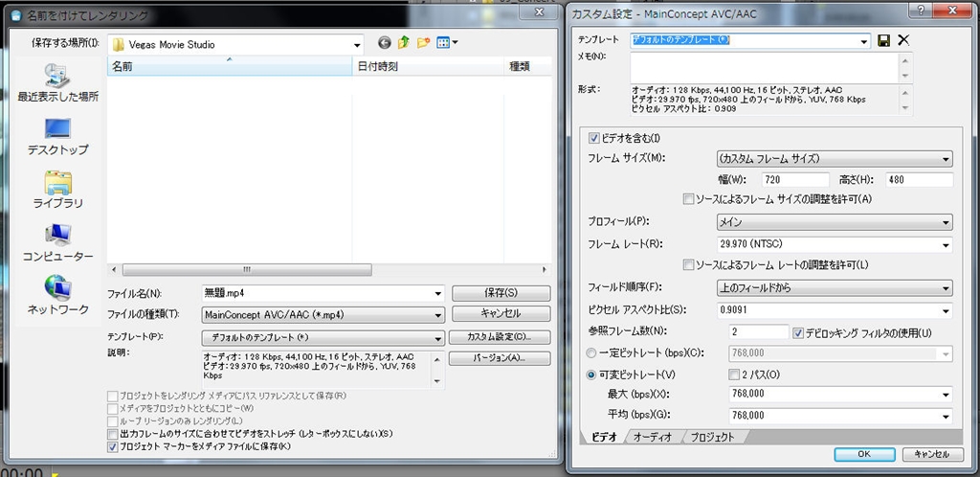Viewport: 980px width, 477px height.
Task: Toggle デブロッキング フィルタの使用 checkbox
Action: pos(797,332)
